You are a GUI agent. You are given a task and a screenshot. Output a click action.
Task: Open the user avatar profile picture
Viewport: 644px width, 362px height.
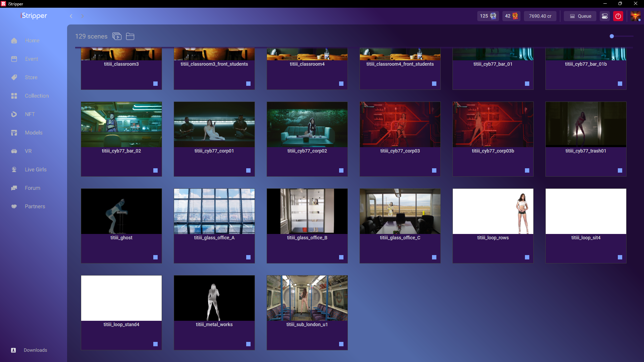pos(635,16)
